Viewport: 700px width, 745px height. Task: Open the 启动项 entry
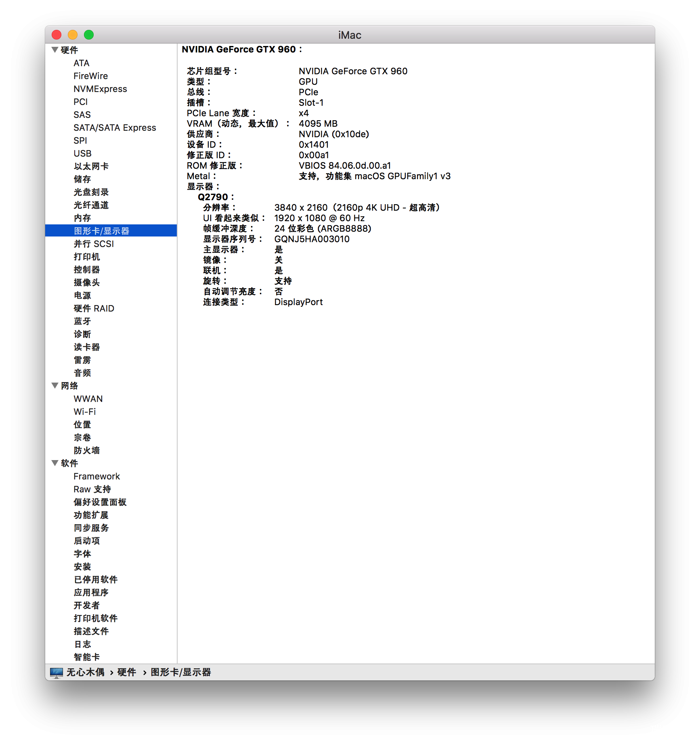(x=87, y=541)
